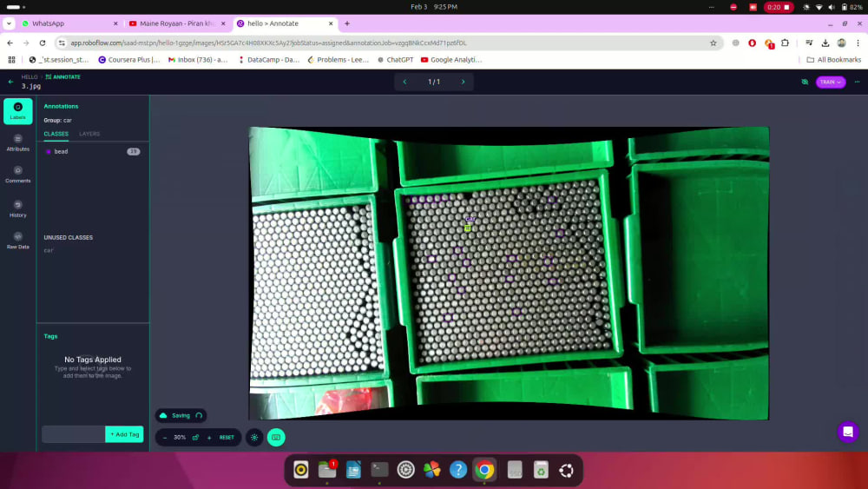Viewport: 868px width, 489px height.
Task: Open the brightness adjustment control
Action: tap(254, 438)
